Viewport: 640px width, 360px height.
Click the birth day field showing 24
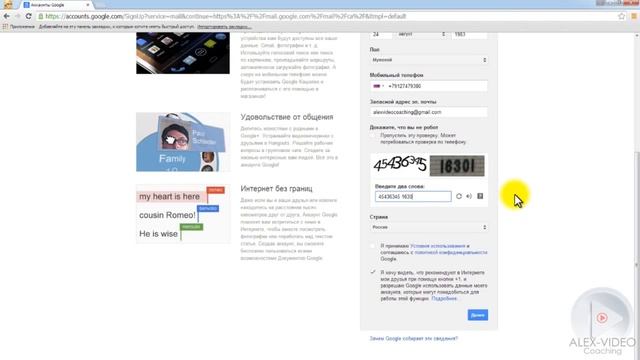[x=381, y=34]
